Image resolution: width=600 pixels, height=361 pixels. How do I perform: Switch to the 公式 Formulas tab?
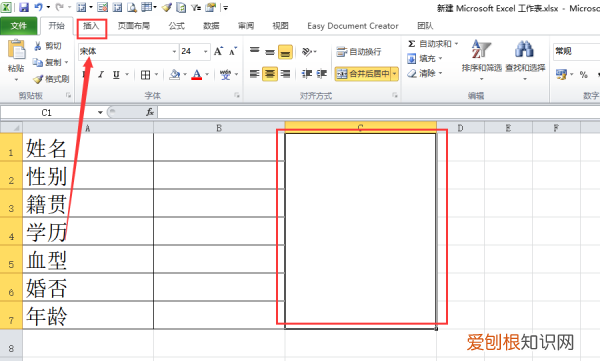[x=176, y=26]
